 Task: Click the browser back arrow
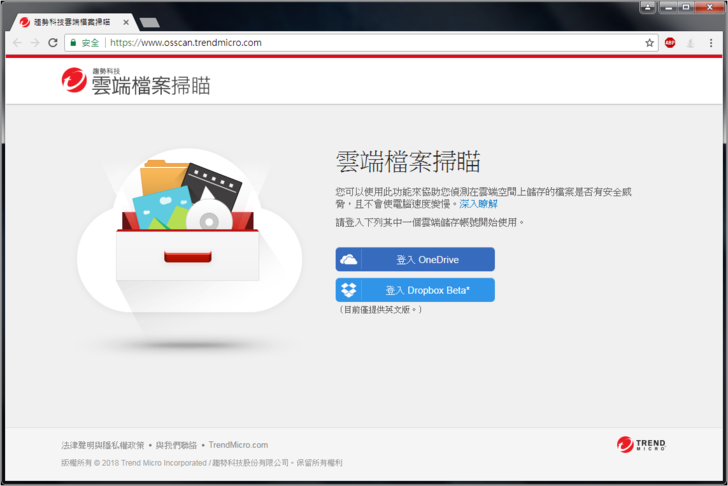(x=17, y=43)
